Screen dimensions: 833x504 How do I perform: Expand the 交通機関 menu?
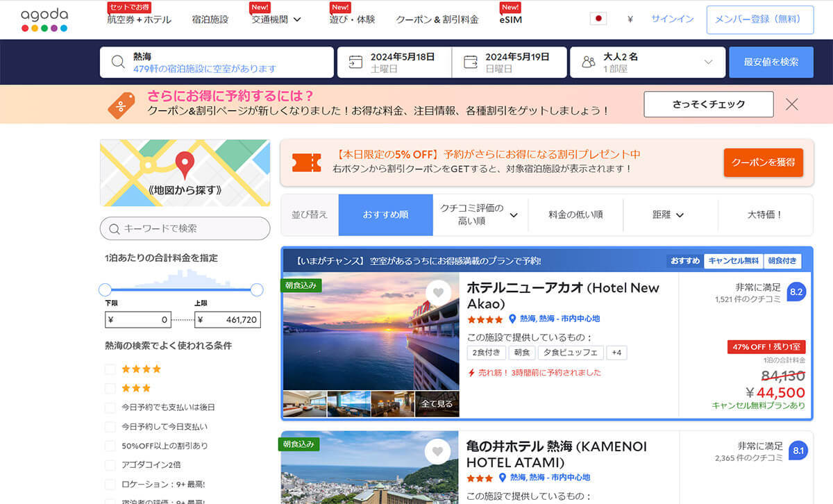point(276,19)
